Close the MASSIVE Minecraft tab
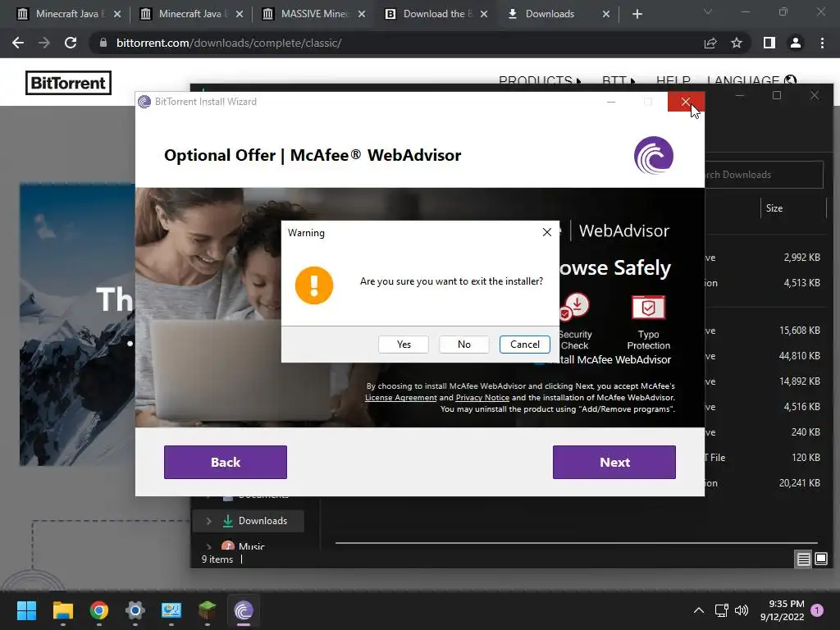This screenshot has height=630, width=840. (362, 14)
